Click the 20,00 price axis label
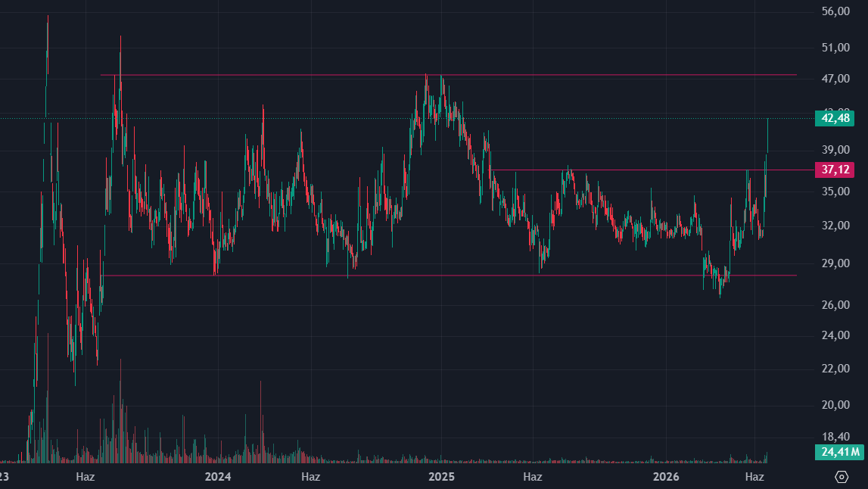The width and height of the screenshot is (868, 489). [835, 405]
